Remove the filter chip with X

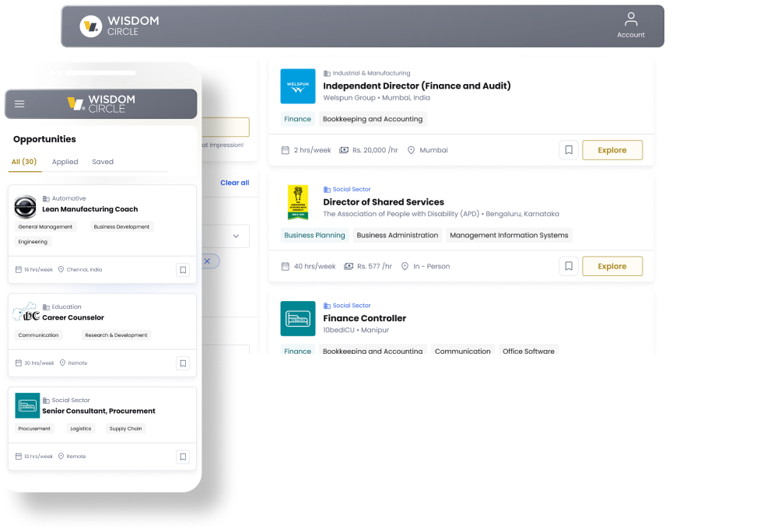click(x=208, y=261)
